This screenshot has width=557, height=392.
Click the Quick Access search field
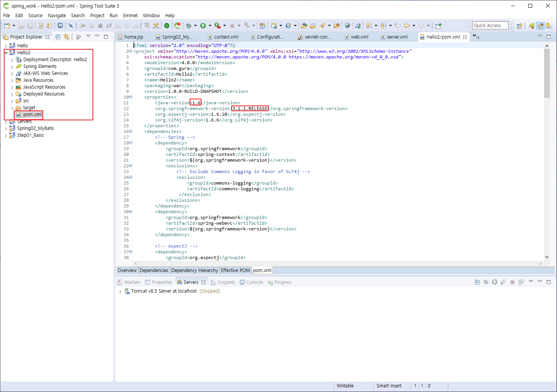point(490,25)
